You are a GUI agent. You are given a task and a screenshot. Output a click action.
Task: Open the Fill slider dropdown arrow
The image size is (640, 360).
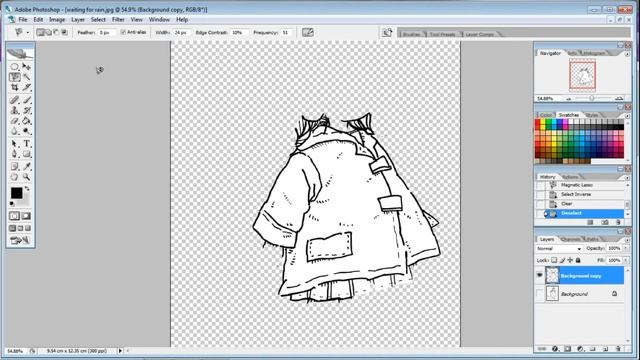click(626, 260)
